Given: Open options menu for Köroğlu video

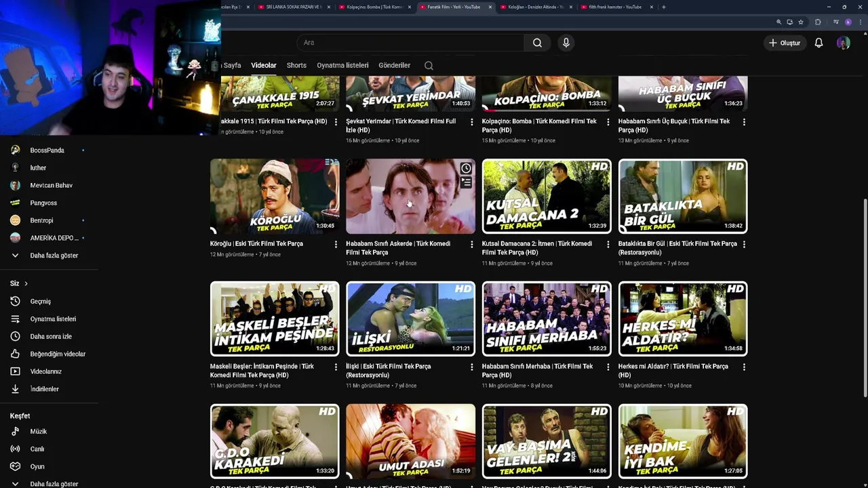Looking at the screenshot, I should [x=336, y=244].
